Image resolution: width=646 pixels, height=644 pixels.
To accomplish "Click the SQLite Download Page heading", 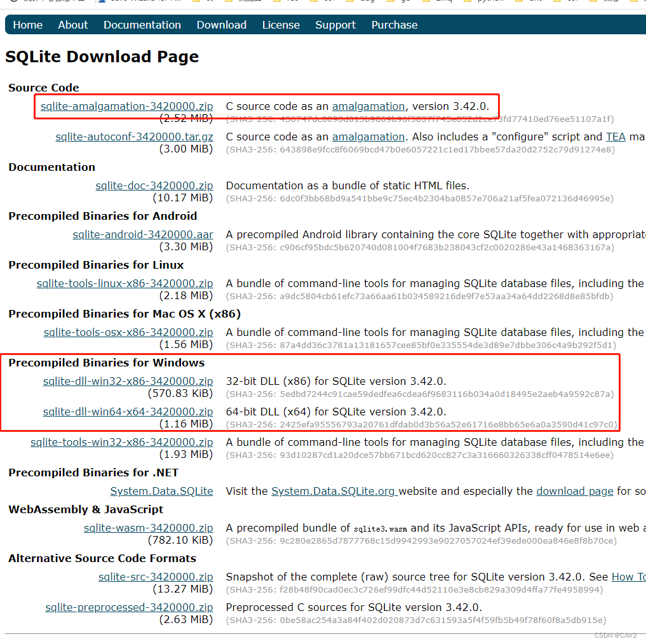I will pos(102,57).
